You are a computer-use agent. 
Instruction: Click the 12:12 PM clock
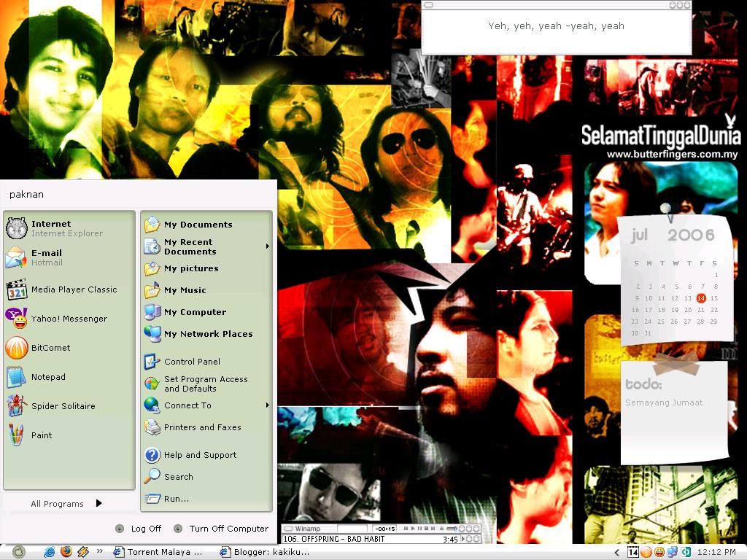716,552
